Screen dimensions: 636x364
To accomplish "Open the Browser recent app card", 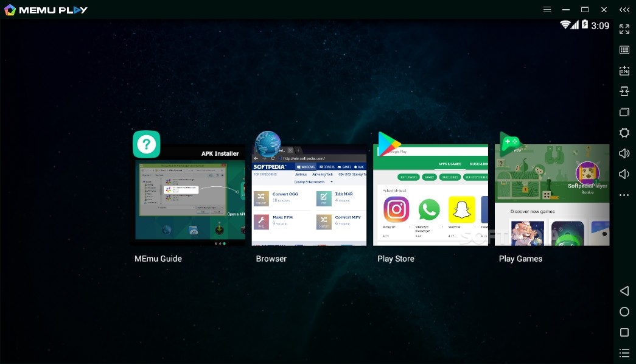I will (x=309, y=195).
